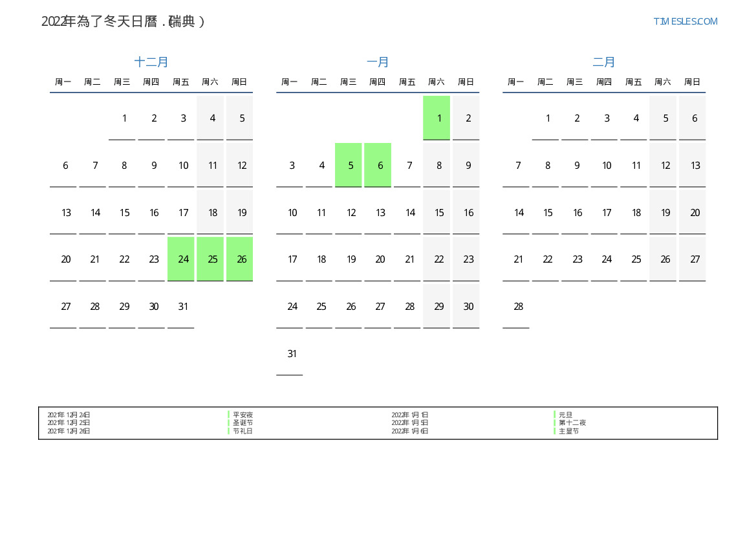Select January 3 in 一月
Image resolution: width=756 pixels, height=535 pixels.
(290, 165)
